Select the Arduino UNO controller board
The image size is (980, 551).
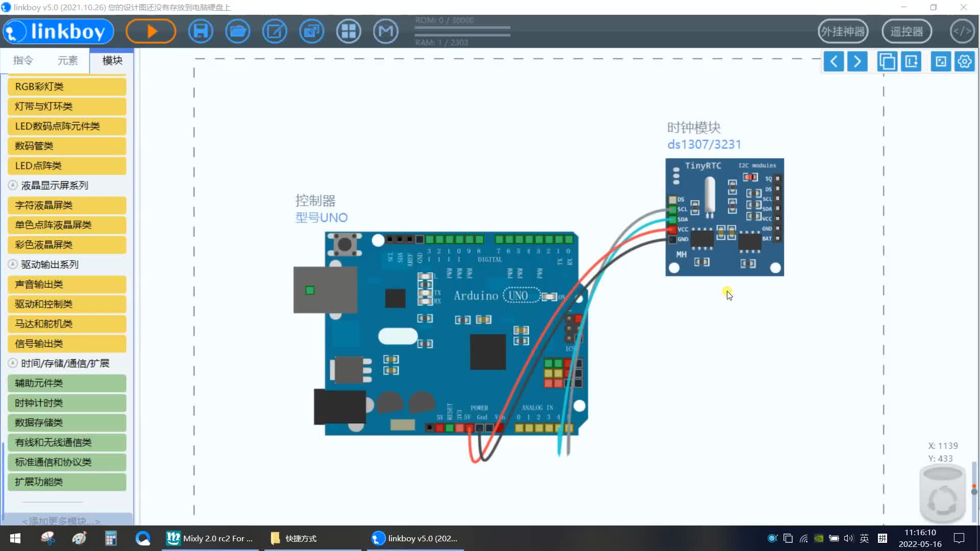(441, 333)
